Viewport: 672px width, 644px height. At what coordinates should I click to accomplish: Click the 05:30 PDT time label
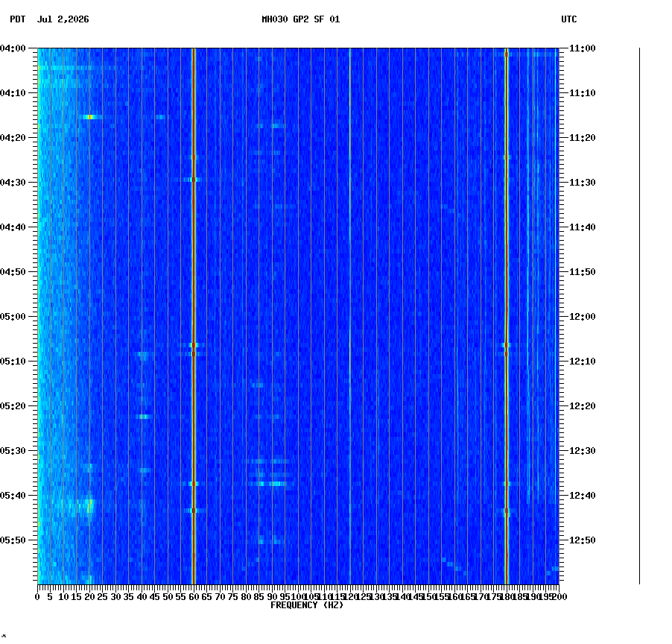[13, 451]
